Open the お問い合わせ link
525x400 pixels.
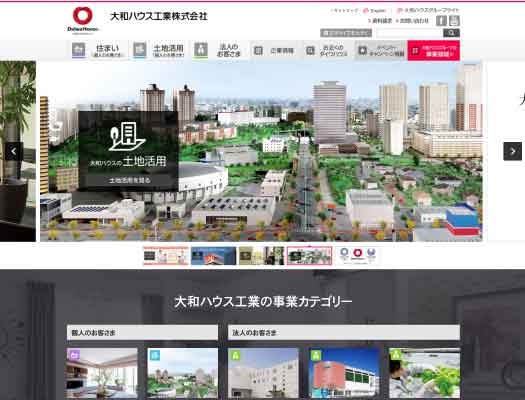click(412, 21)
